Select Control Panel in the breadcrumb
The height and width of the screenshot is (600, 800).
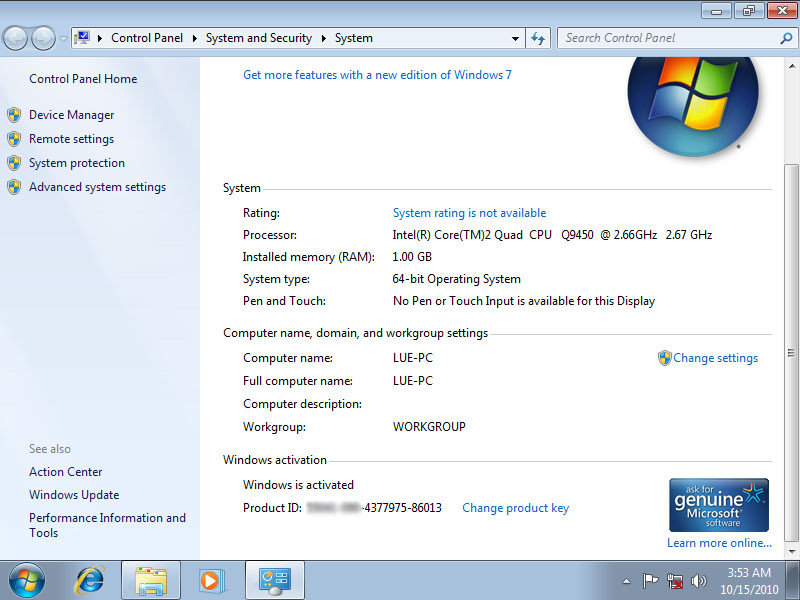147,38
